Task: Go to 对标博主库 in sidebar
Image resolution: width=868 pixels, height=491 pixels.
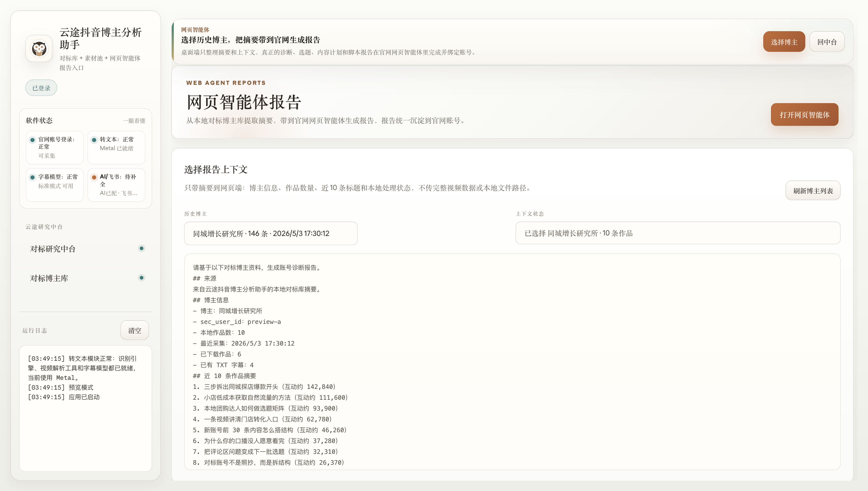Action: [x=86, y=278]
